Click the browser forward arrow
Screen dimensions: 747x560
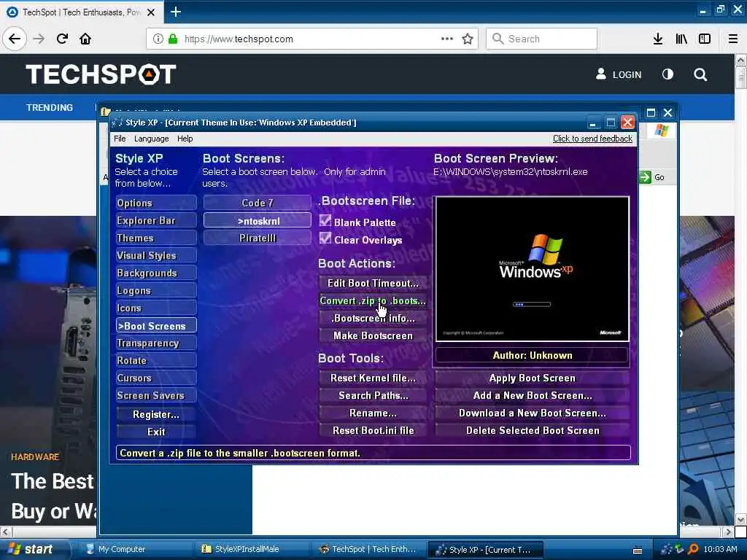pos(39,39)
